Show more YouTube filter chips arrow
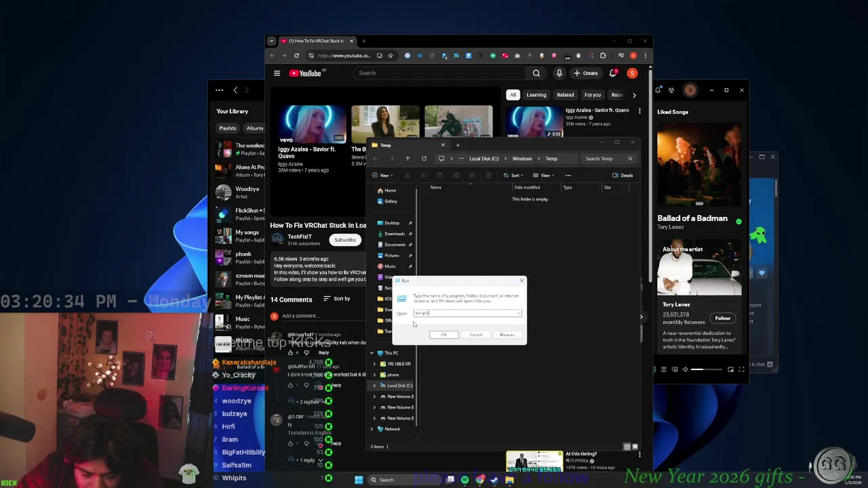868x488 pixels. coord(634,95)
